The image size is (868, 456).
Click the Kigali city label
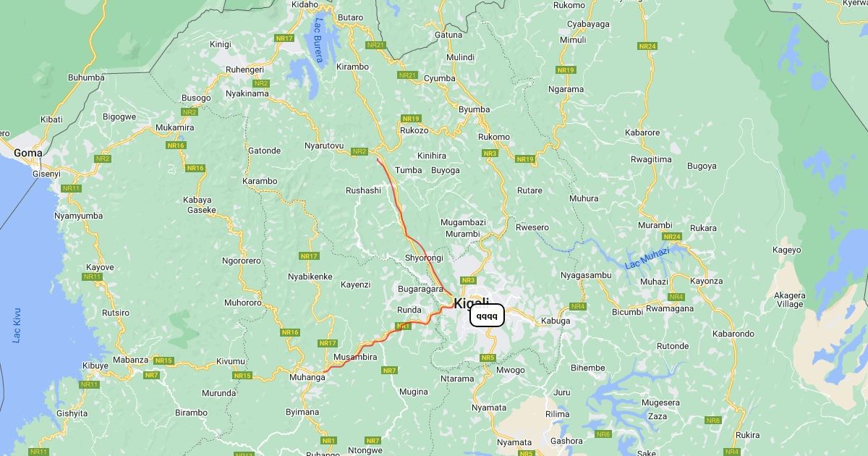pos(472,303)
